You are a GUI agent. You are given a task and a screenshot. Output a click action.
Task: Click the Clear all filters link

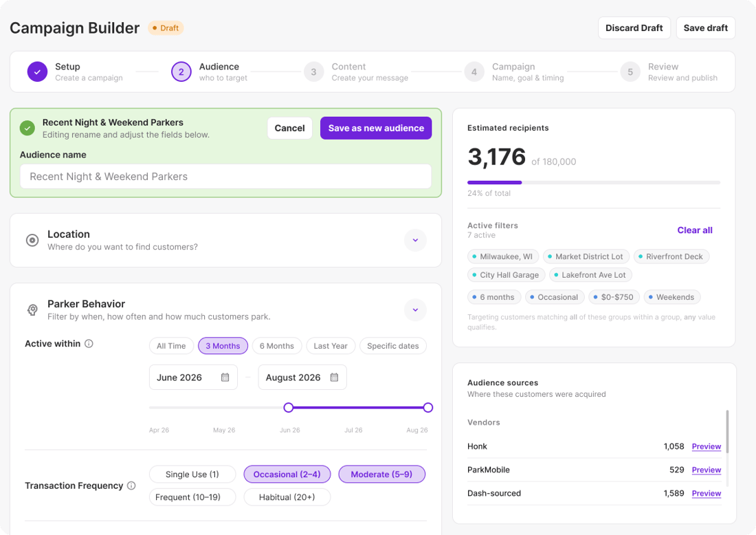tap(695, 230)
